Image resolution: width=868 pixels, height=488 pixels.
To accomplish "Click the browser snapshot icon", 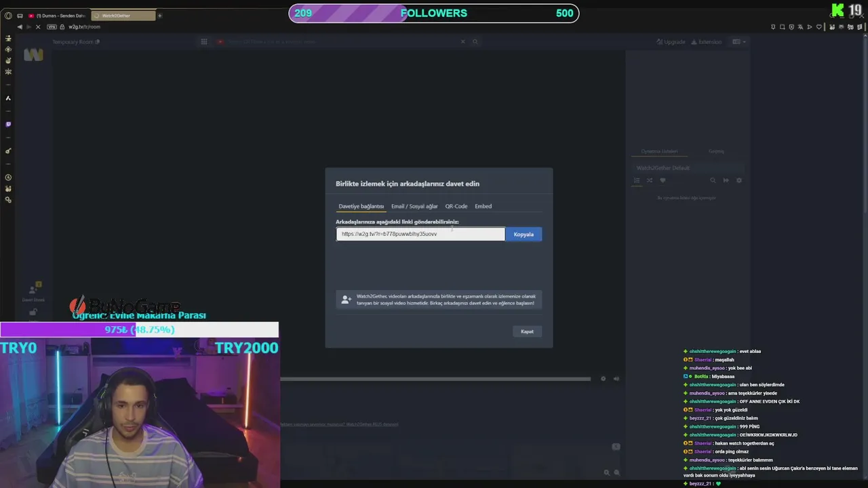I will click(782, 27).
